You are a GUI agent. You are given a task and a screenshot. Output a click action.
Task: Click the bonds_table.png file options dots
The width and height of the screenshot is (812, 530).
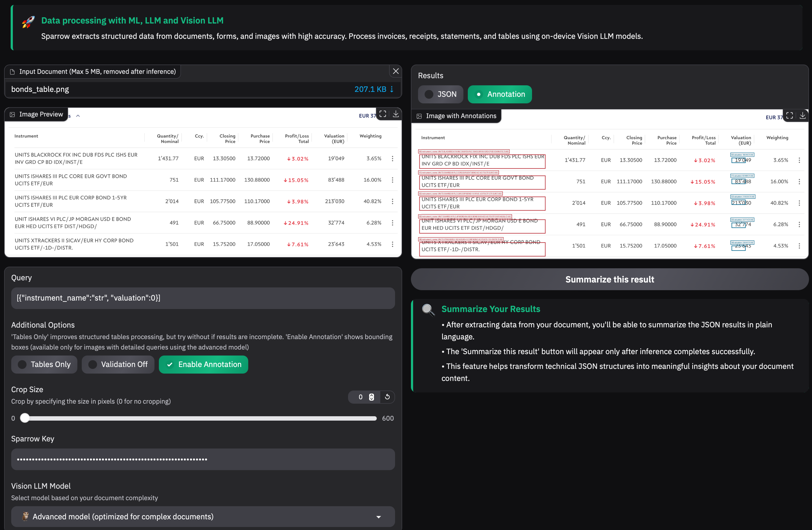tap(392, 89)
